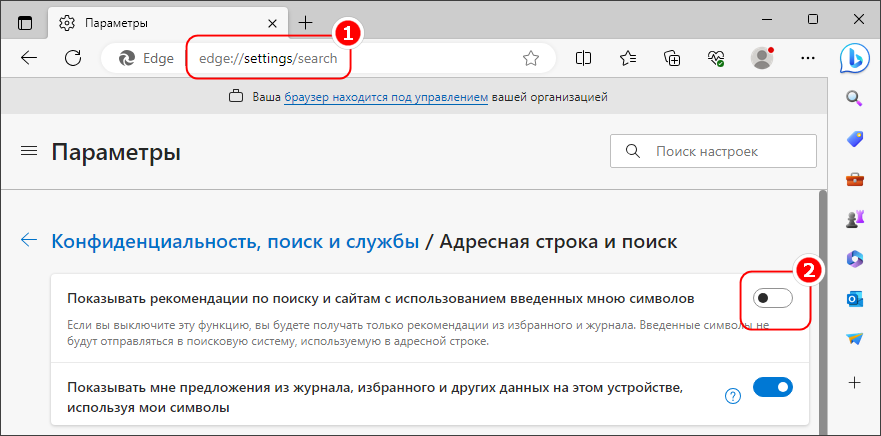This screenshot has height=436, width=881.
Task: Open the sidebar Tools briefcase icon
Action: pos(855,179)
